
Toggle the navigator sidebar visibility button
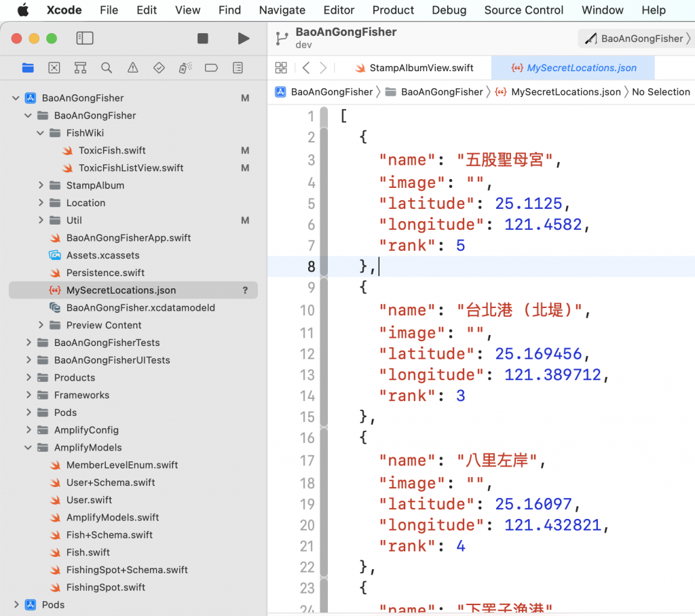85,39
